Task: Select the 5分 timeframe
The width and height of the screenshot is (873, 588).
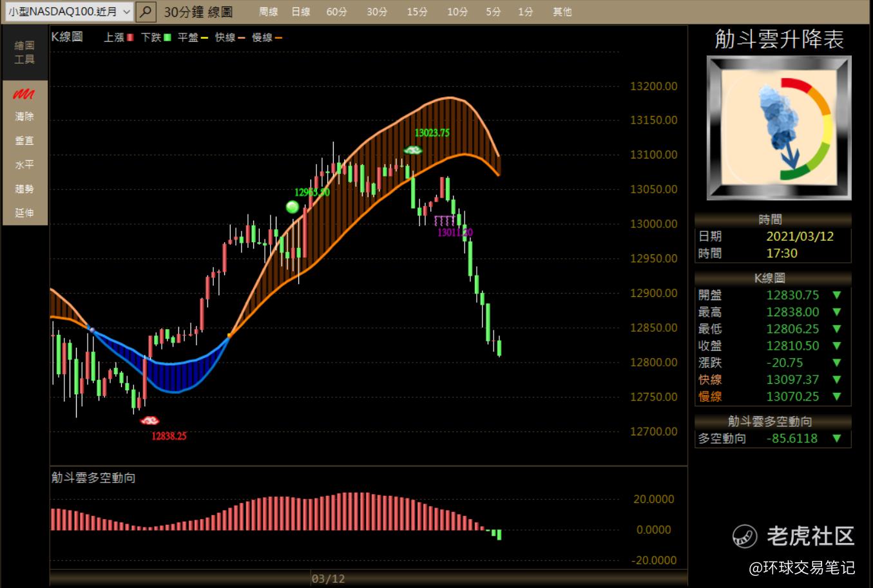Action: coord(494,12)
